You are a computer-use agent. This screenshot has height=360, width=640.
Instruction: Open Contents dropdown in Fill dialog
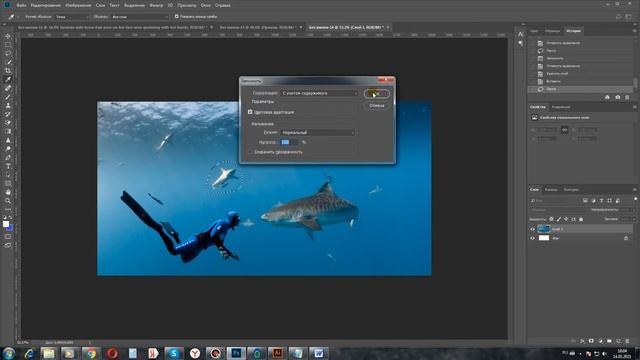pyautogui.click(x=319, y=93)
